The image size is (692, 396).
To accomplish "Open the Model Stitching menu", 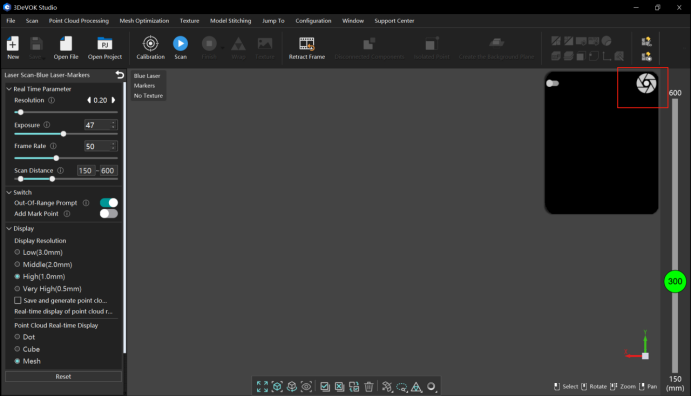I will [230, 21].
